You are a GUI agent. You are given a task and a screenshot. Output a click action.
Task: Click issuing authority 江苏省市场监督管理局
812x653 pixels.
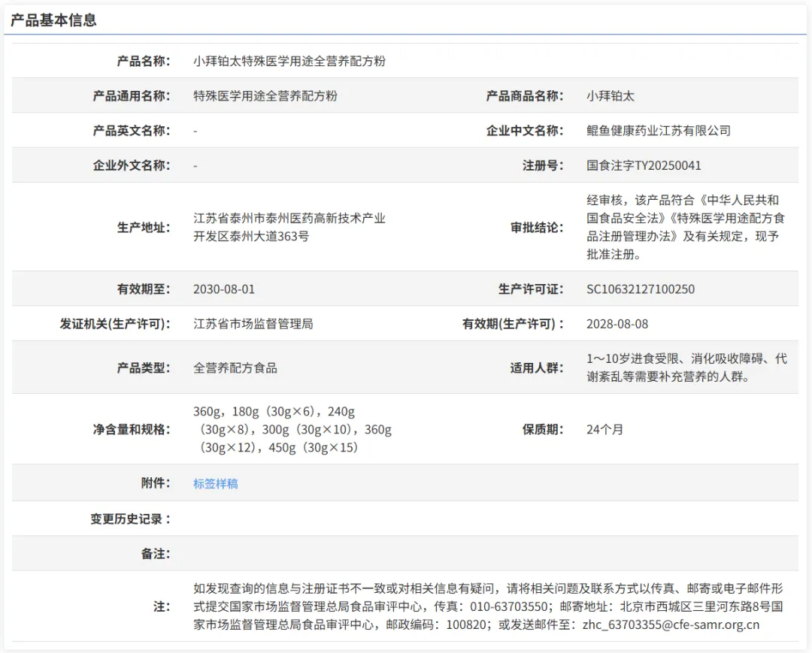tap(253, 324)
